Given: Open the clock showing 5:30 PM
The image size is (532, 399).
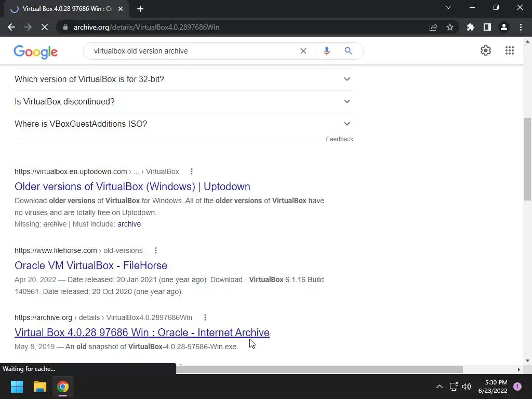Looking at the screenshot, I should (x=493, y=387).
